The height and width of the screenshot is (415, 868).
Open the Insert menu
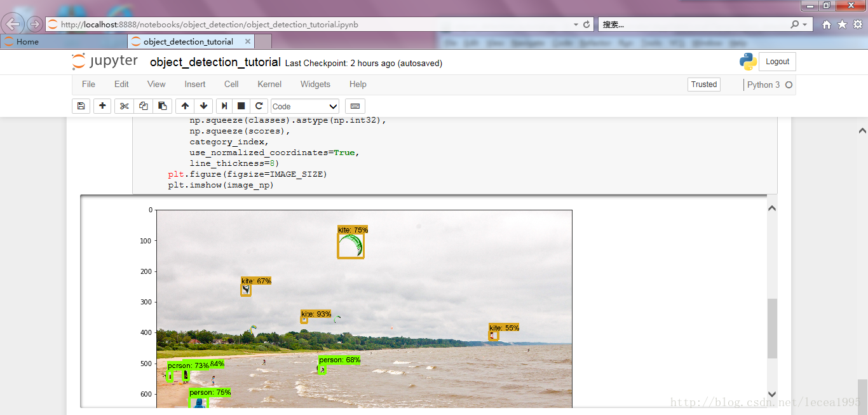tap(195, 84)
